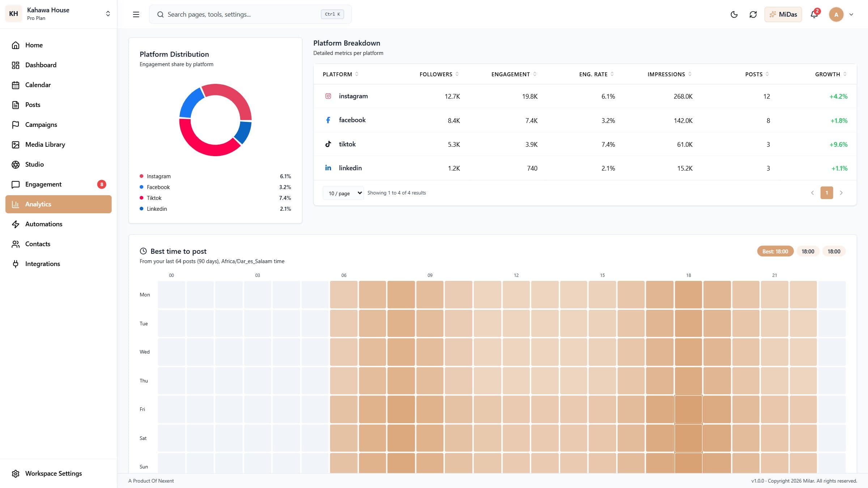
Task: Click the search pages input field
Action: point(250,14)
